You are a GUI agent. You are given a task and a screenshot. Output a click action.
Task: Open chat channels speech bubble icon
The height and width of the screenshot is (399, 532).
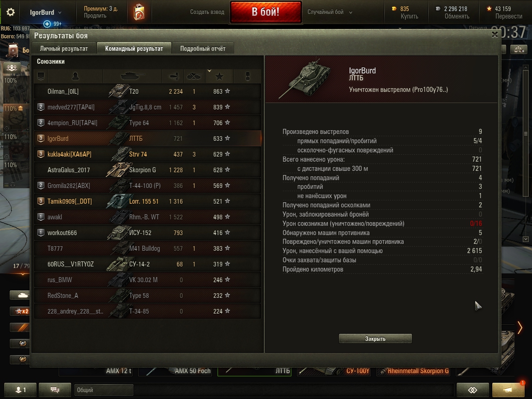54,389
